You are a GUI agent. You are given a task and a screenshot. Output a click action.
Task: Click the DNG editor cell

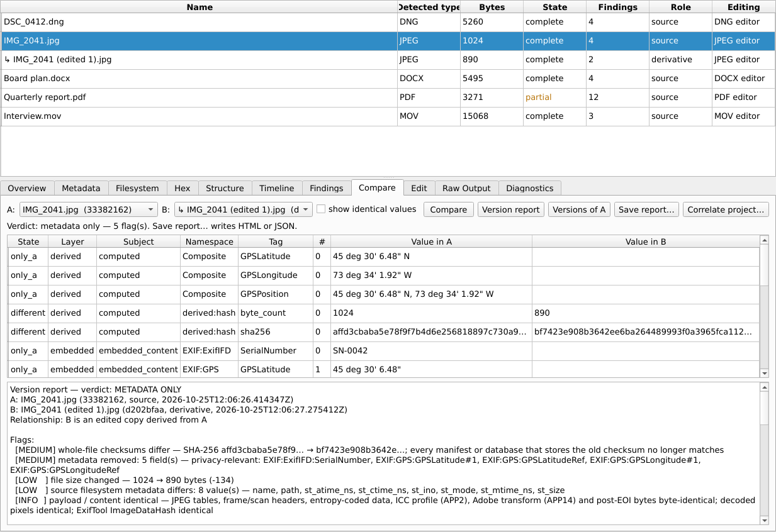pyautogui.click(x=743, y=22)
